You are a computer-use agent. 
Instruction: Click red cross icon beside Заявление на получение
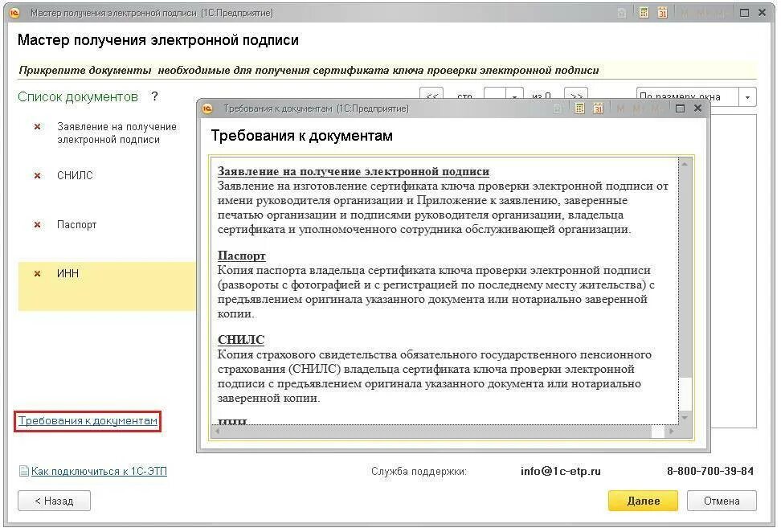click(x=37, y=127)
